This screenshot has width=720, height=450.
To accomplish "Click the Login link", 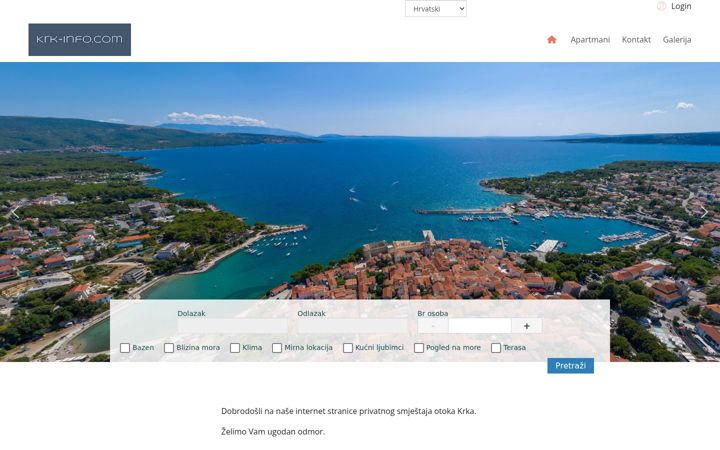I will coord(681,6).
